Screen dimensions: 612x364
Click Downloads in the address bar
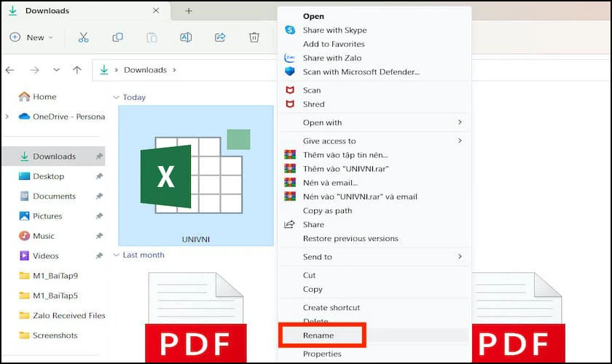145,70
